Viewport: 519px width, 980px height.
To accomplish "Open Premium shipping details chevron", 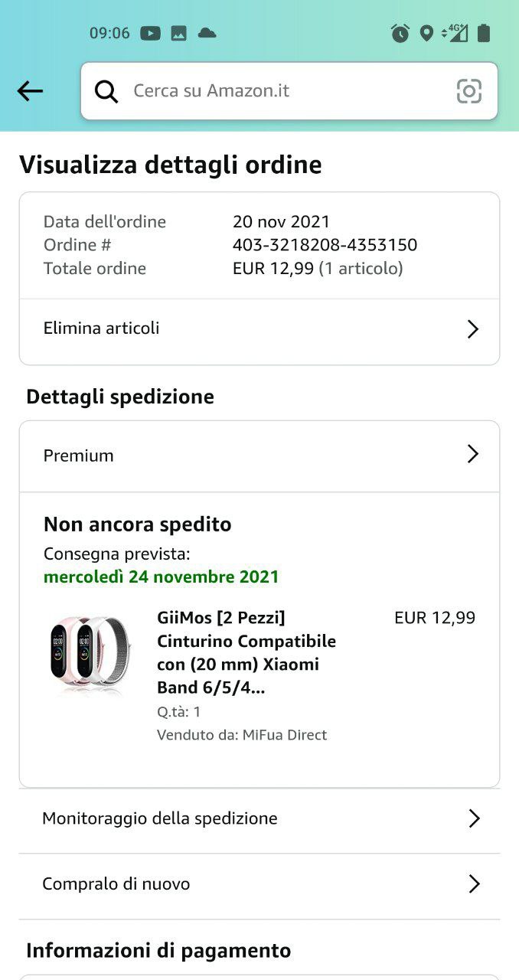I will 473,455.
